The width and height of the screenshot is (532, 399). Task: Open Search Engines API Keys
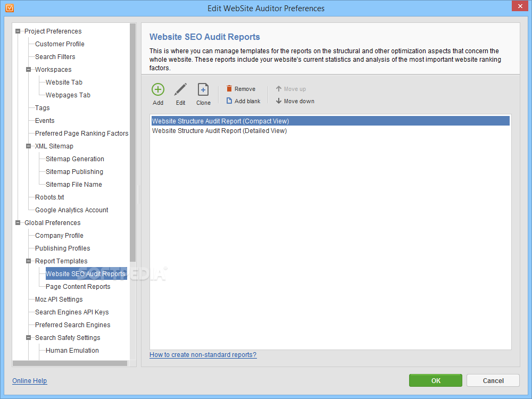[72, 312]
